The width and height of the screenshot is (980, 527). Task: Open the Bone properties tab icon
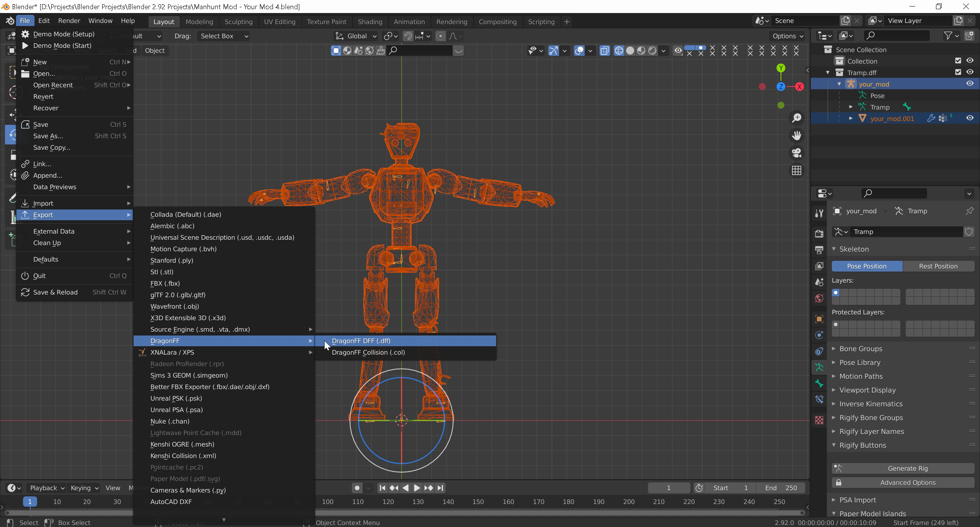[x=819, y=383]
